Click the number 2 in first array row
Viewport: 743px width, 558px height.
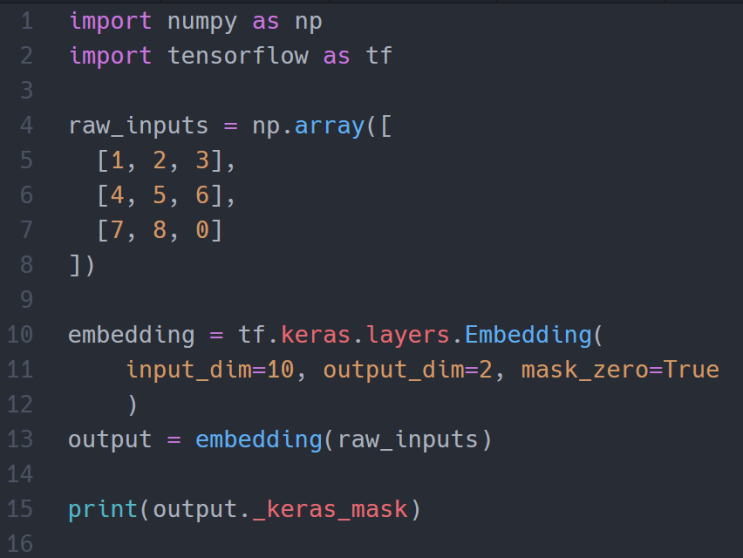(x=160, y=160)
